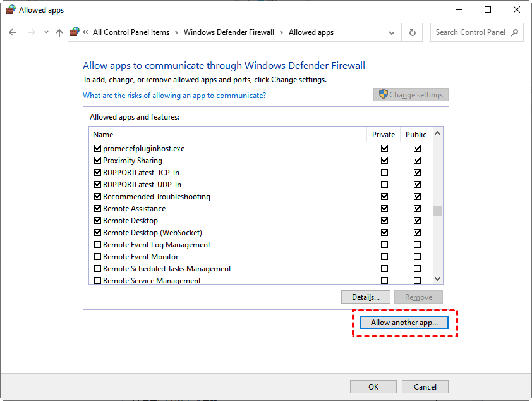Disable Public for Recommended Troubleshooting
Viewport: 532px width, 401px height.
click(417, 197)
